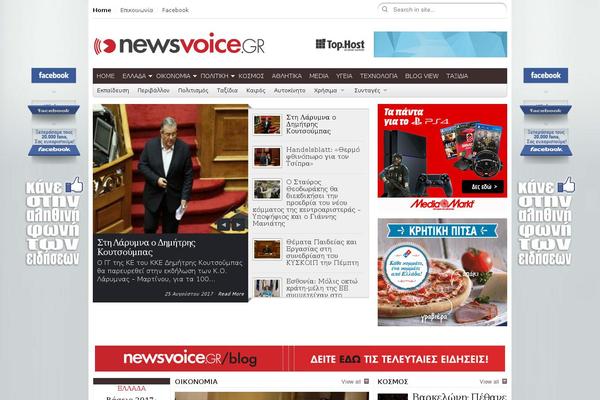Click ΚΟΣΜΟΣ section View all icon
600x400 pixels.
504,381
